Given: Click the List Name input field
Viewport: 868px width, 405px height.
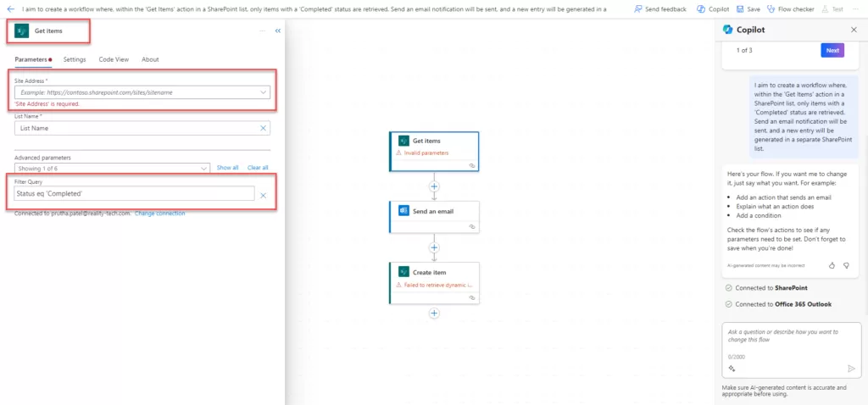Looking at the screenshot, I should pyautogui.click(x=142, y=128).
